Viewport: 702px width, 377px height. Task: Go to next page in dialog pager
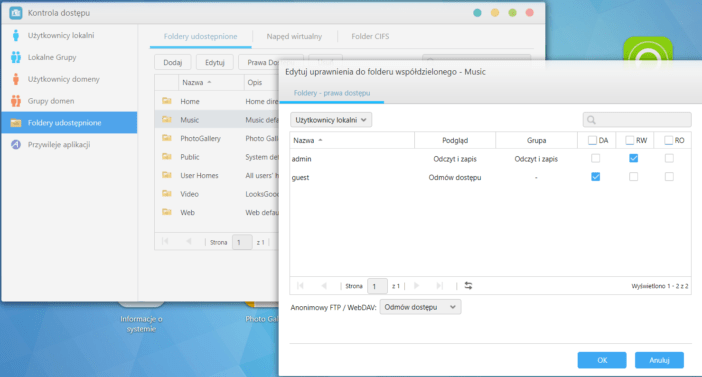416,286
